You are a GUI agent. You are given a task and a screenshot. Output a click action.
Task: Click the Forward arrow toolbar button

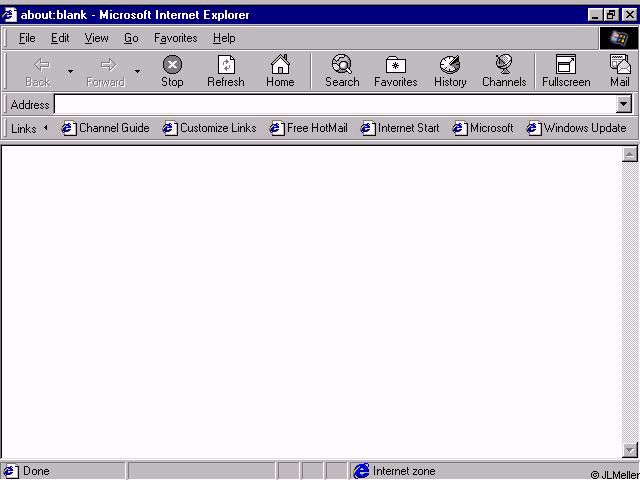[105, 71]
